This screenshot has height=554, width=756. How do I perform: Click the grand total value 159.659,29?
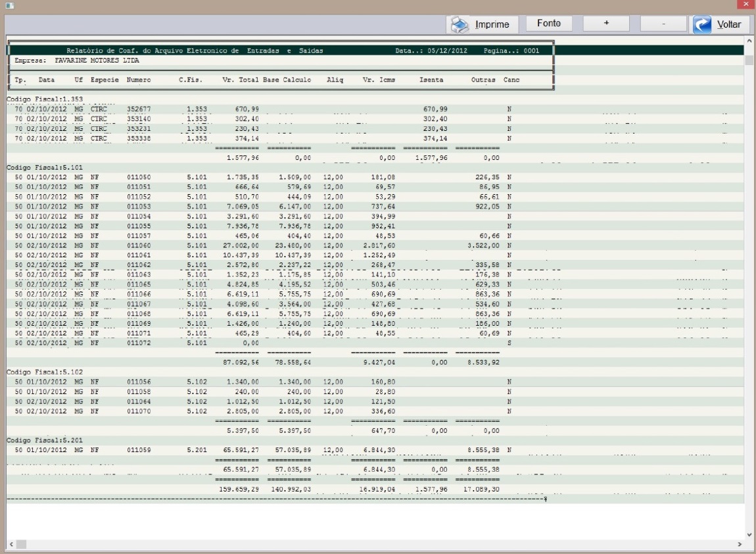(x=238, y=490)
